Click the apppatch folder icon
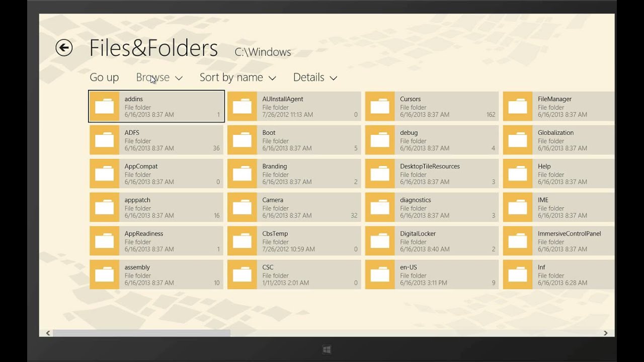This screenshot has width=644, height=362. pyautogui.click(x=105, y=208)
